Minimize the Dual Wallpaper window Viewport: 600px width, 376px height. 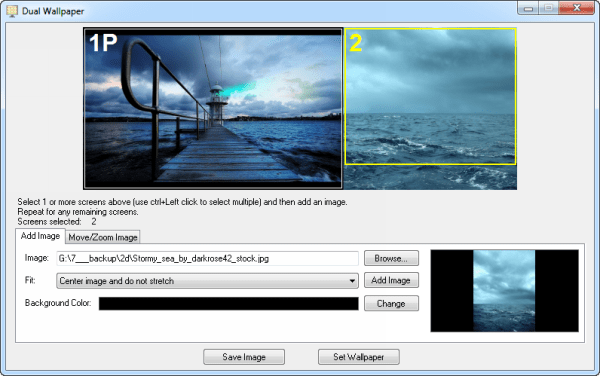(x=528, y=8)
